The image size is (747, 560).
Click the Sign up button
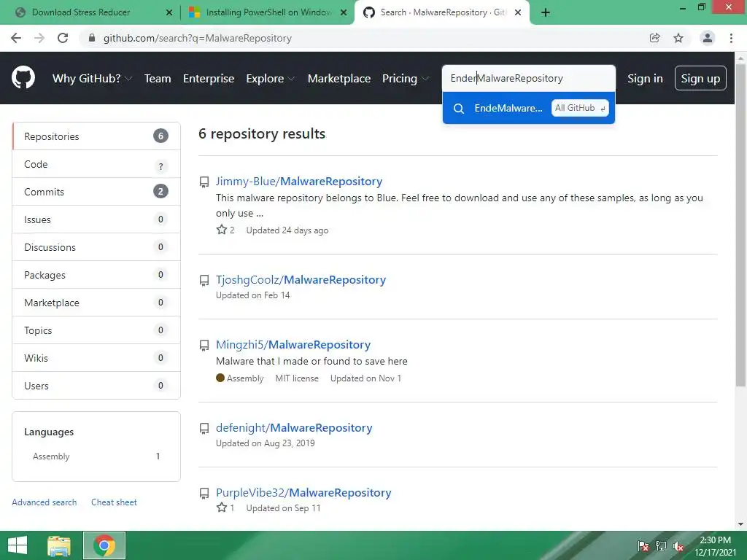[700, 78]
